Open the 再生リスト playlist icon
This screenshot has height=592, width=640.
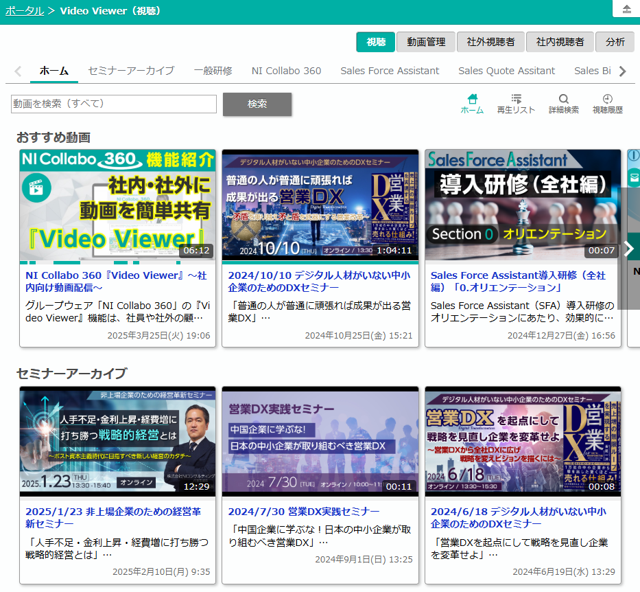click(516, 104)
